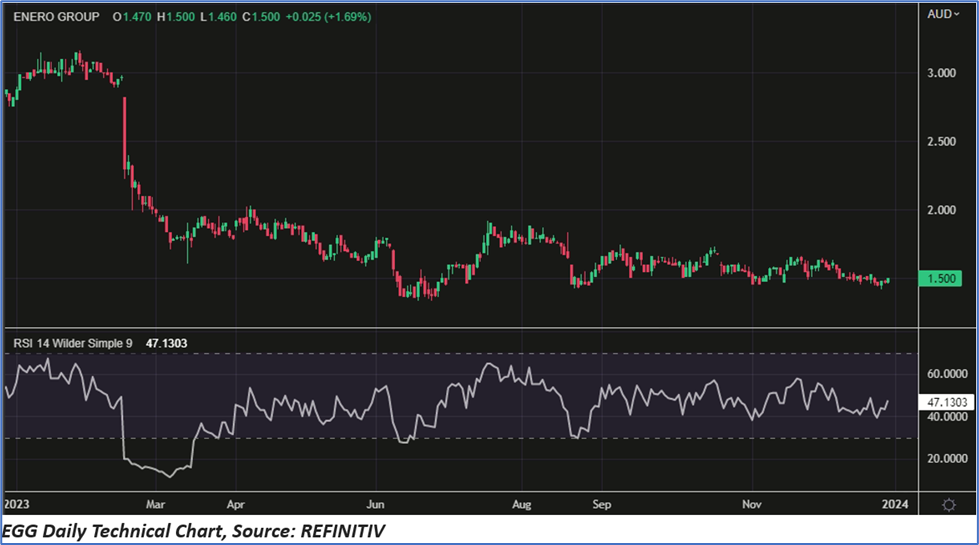The image size is (979, 545).
Task: Click the Mar time axis label
Action: [155, 504]
